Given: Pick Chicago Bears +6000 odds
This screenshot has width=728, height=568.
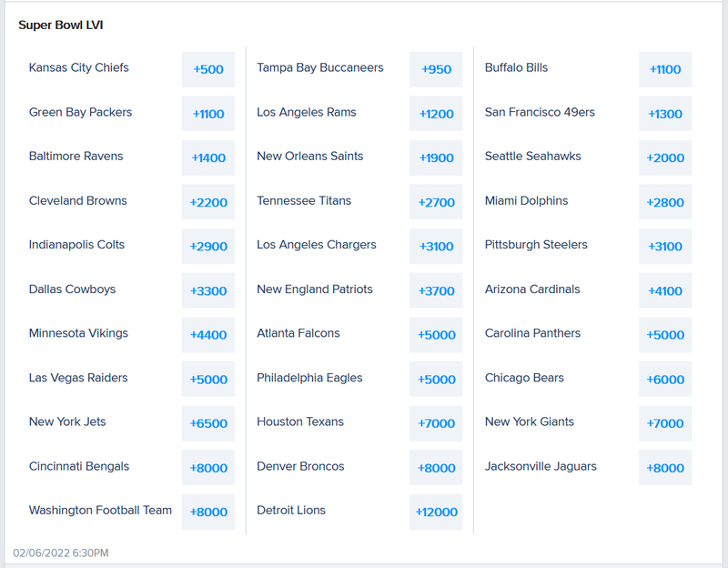Looking at the screenshot, I should coord(665,379).
